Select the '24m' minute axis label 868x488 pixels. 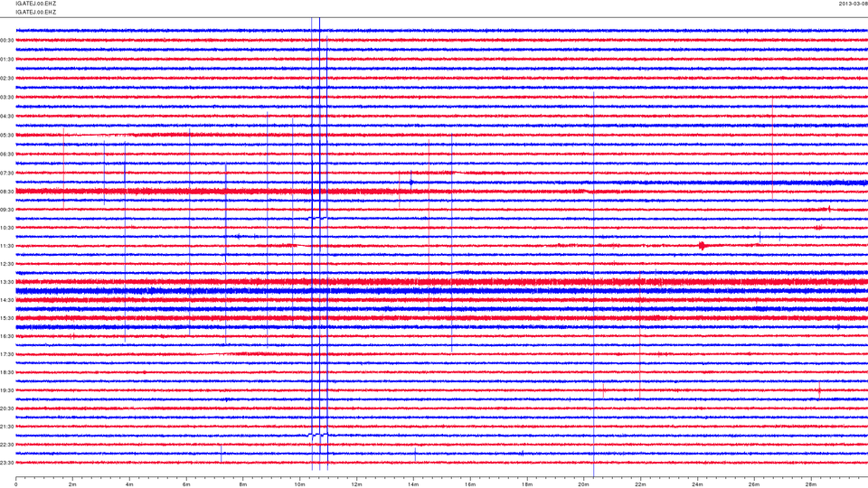[697, 484]
